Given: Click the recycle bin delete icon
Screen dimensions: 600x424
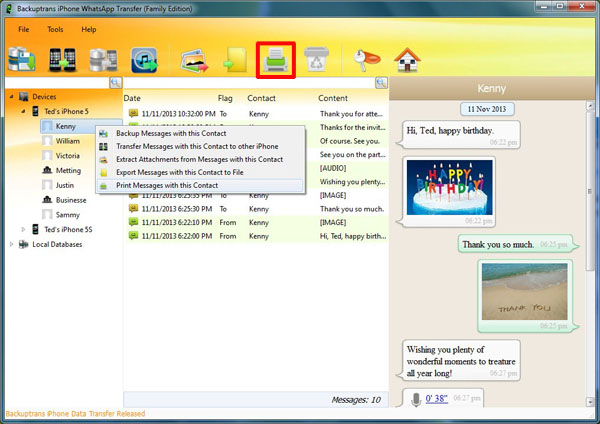Looking at the screenshot, I should click(x=316, y=59).
